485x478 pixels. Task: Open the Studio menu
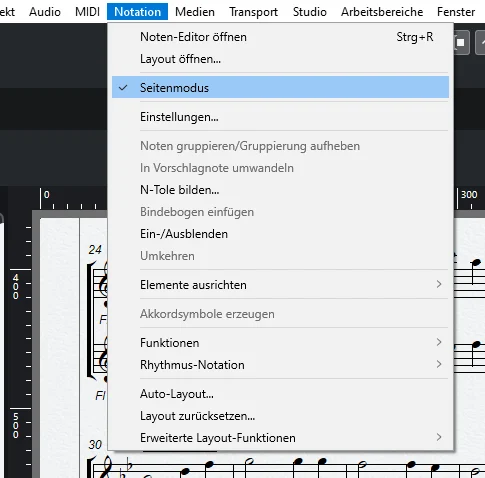tap(310, 12)
